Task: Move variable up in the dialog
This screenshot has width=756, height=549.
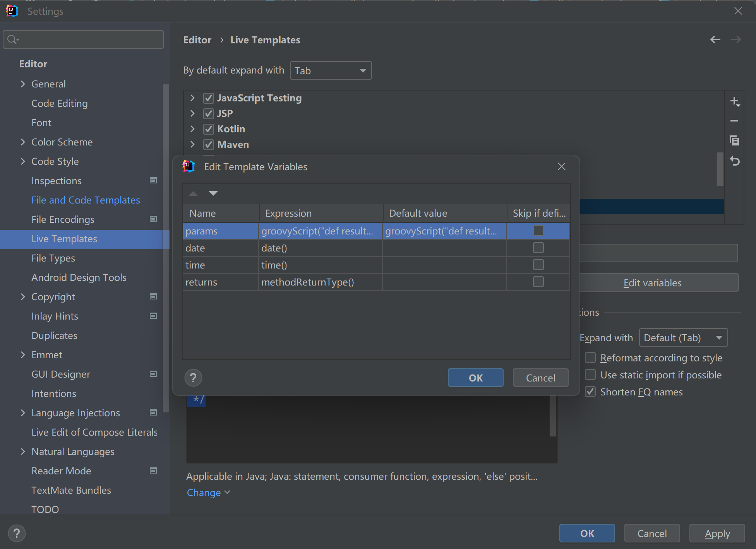Action: (193, 193)
